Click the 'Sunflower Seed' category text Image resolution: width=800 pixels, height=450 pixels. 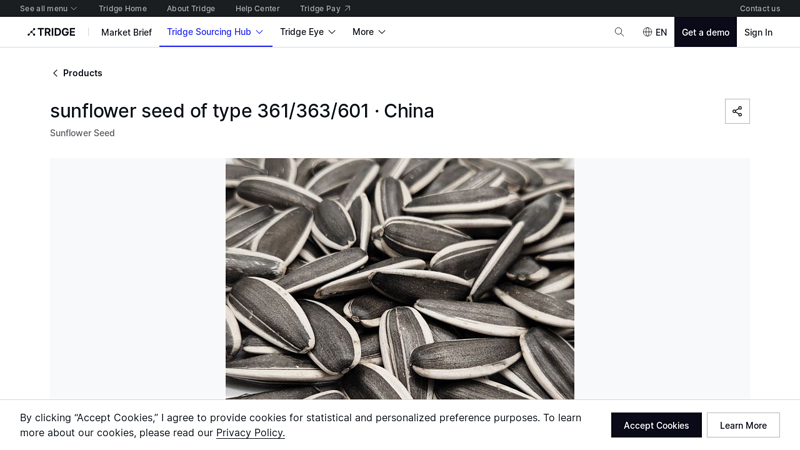(82, 133)
